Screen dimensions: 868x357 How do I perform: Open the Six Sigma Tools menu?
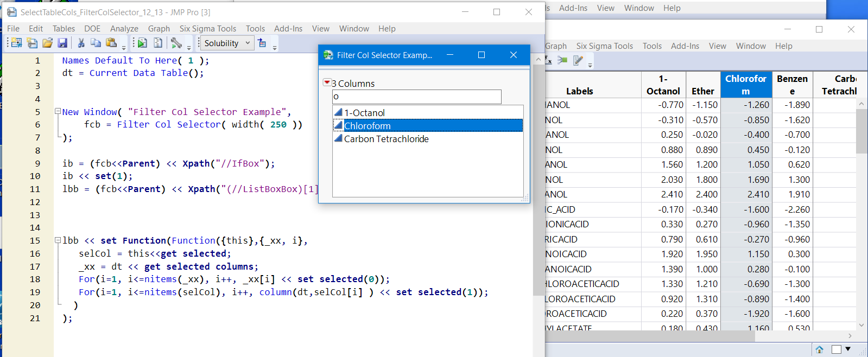[x=207, y=29]
